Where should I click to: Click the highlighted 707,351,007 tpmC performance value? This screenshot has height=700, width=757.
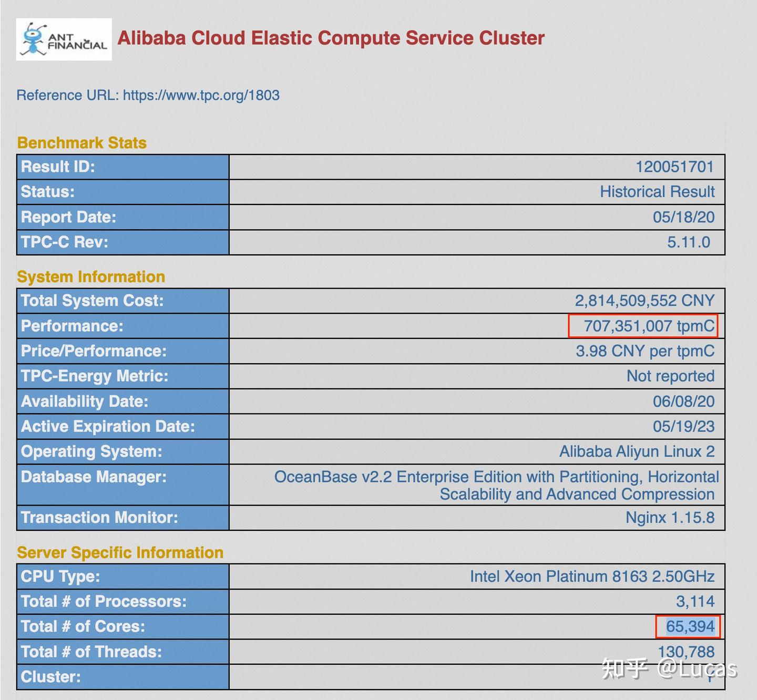click(649, 326)
